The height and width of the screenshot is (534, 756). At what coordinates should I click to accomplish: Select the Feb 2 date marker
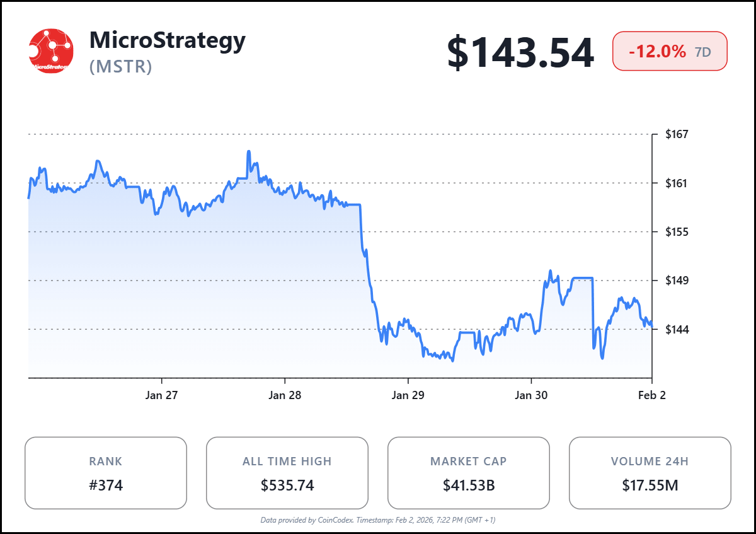[x=651, y=395]
